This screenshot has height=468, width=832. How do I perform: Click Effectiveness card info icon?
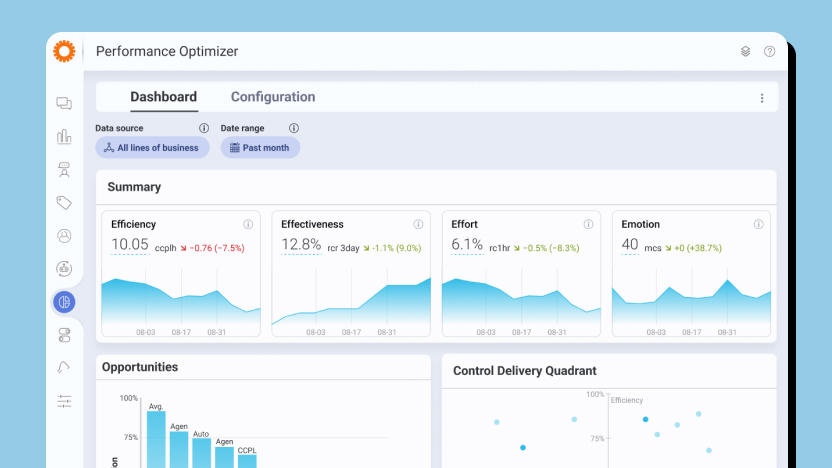click(x=418, y=224)
